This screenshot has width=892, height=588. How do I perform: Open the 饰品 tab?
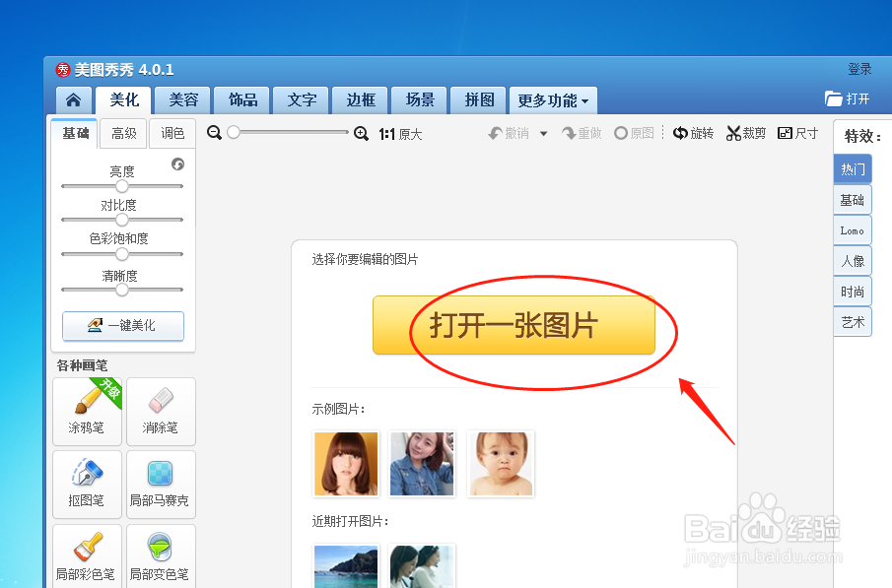pyautogui.click(x=242, y=100)
